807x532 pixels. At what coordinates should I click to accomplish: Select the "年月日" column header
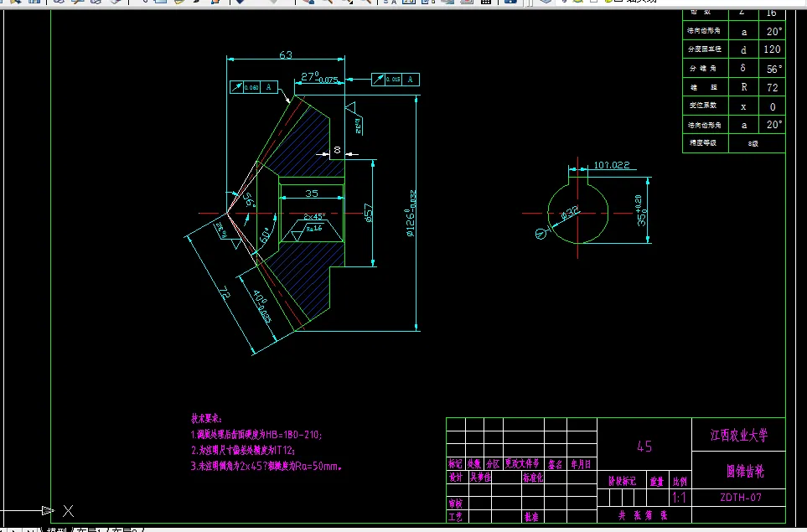581,464
